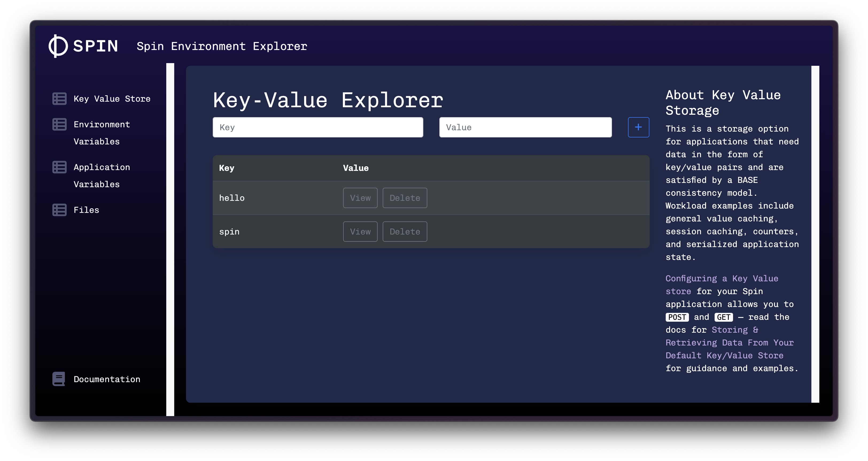Click inside the Key input field
Viewport: 868px width, 461px height.
click(317, 127)
